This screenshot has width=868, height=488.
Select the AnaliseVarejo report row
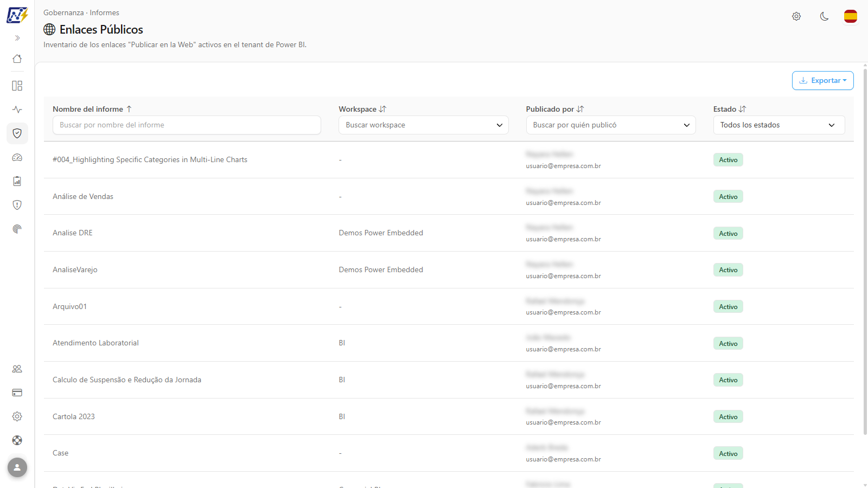pos(449,270)
